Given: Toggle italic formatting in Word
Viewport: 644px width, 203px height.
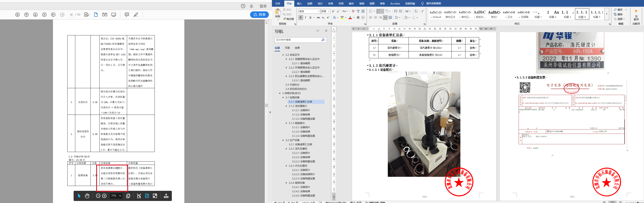Looking at the screenshot, I should [305, 17].
